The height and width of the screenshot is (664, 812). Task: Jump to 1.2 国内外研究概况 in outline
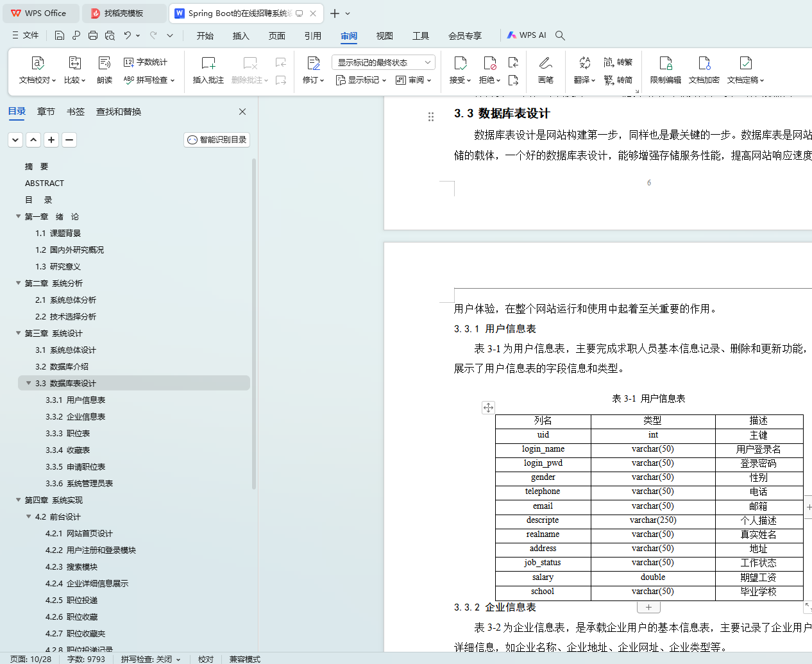coord(69,250)
